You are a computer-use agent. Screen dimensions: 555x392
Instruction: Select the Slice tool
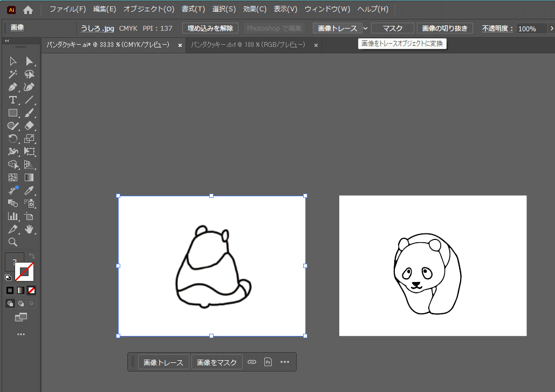pyautogui.click(x=13, y=229)
